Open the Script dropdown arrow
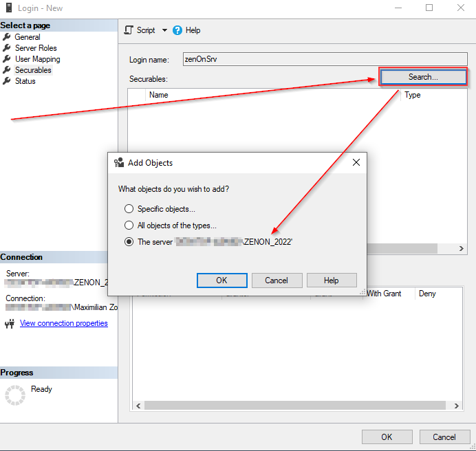 164,30
